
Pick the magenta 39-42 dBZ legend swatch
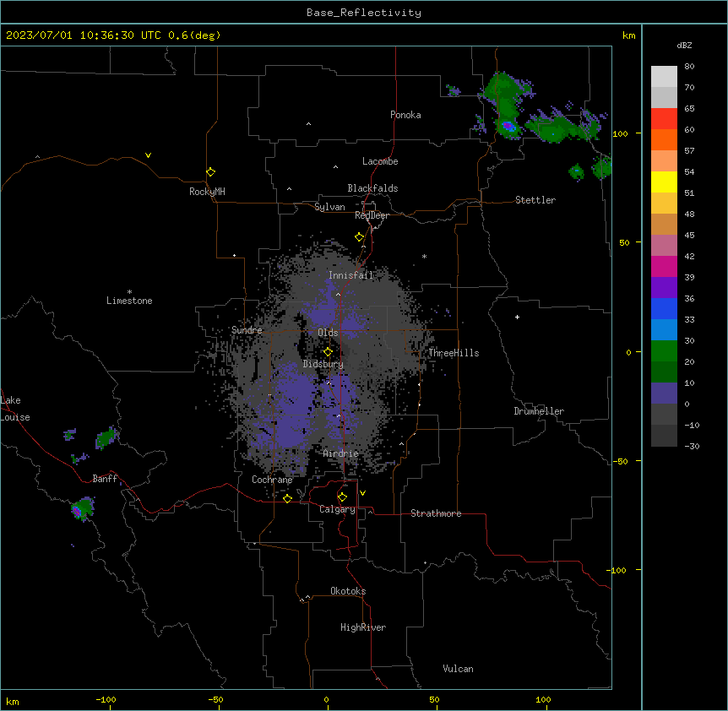pos(664,266)
